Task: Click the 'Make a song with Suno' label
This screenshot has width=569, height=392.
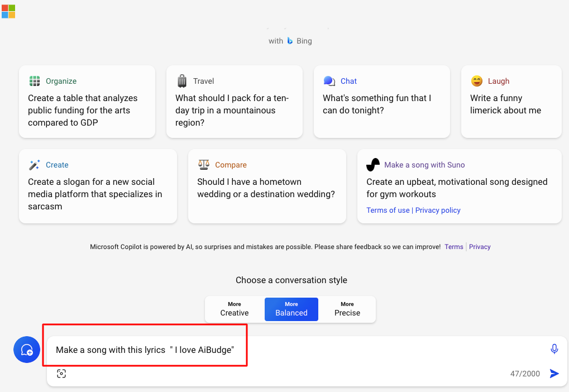Action: pyautogui.click(x=424, y=165)
